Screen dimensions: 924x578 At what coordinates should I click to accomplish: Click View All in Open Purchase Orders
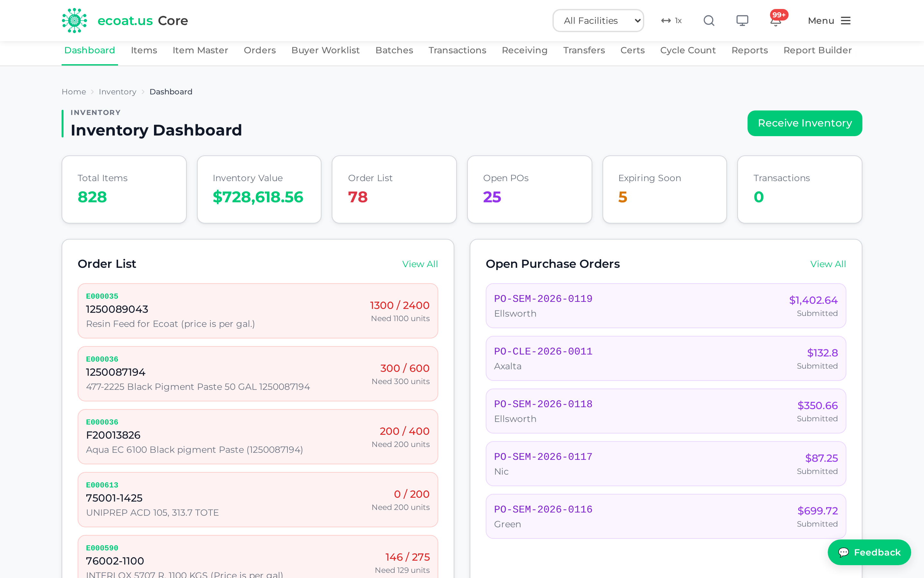[x=828, y=264]
